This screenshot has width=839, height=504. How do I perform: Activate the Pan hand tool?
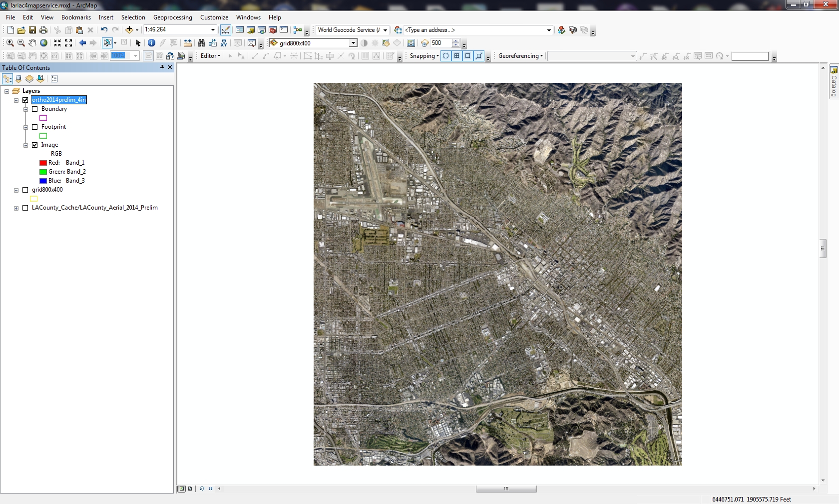[x=32, y=43]
